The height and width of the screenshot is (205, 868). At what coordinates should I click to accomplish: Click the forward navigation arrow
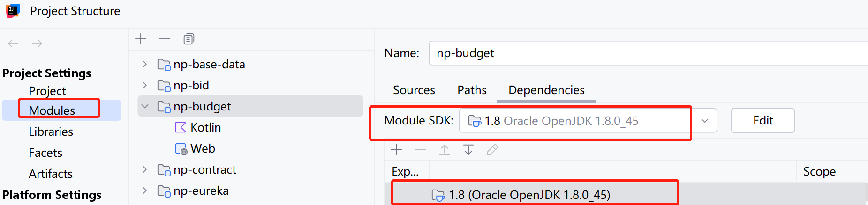(x=37, y=44)
